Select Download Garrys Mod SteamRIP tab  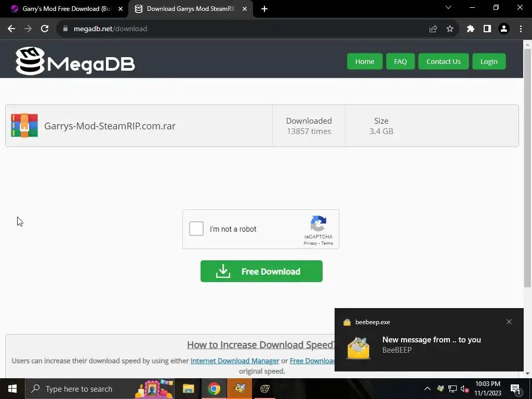click(x=190, y=9)
